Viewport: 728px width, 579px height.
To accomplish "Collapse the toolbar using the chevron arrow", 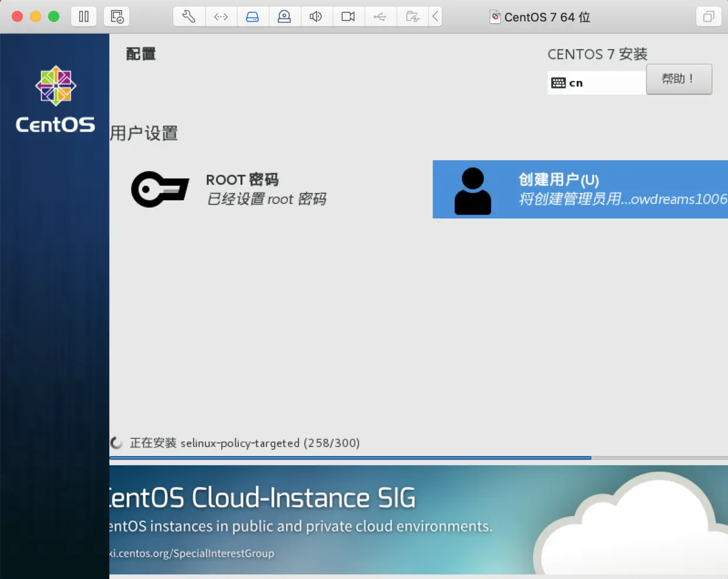I will [435, 16].
